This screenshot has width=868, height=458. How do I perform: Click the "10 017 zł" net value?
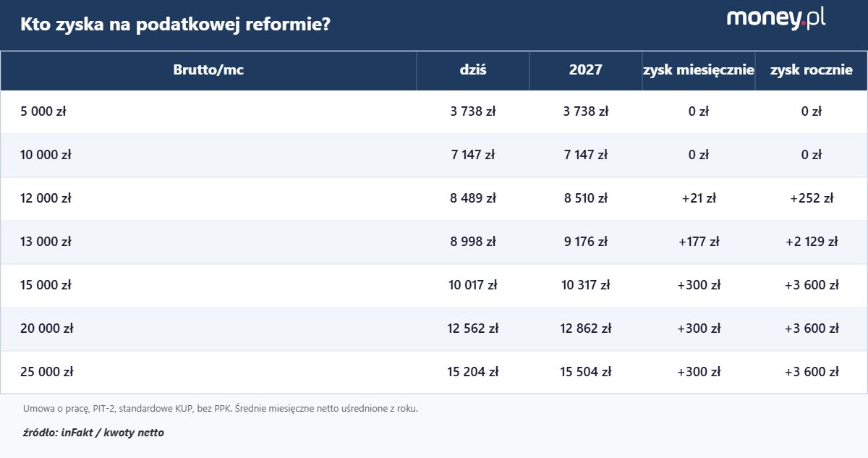click(x=473, y=285)
